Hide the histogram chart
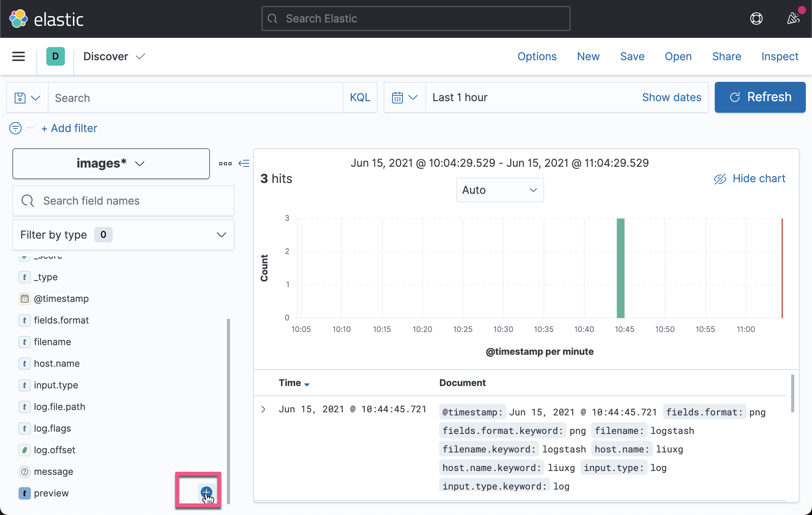This screenshot has height=515, width=812. click(749, 178)
